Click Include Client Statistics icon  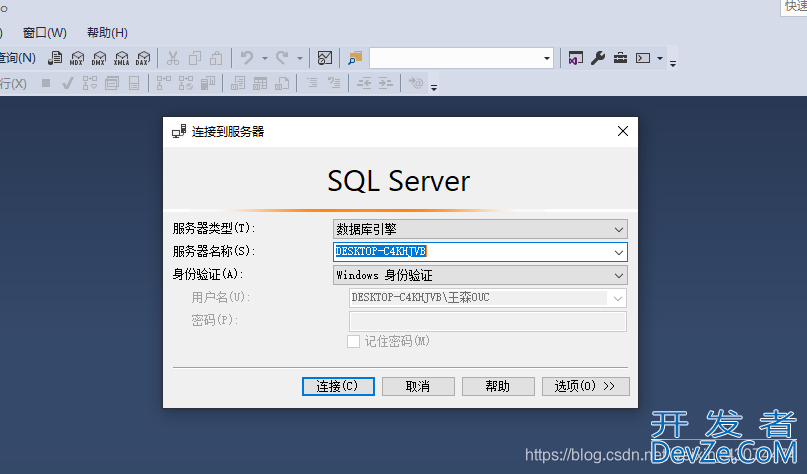tap(208, 83)
